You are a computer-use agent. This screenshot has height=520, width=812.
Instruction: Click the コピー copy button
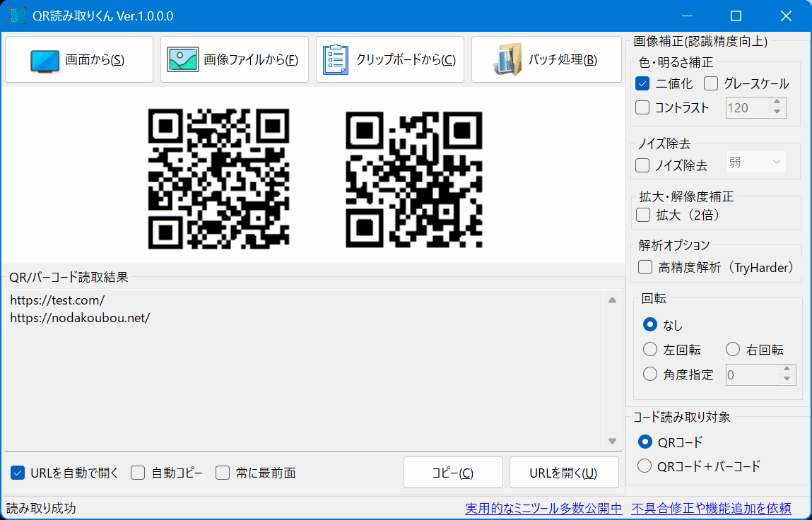(453, 472)
